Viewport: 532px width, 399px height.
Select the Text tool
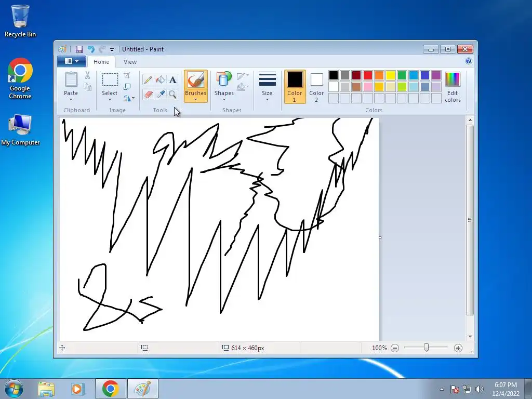coord(172,79)
